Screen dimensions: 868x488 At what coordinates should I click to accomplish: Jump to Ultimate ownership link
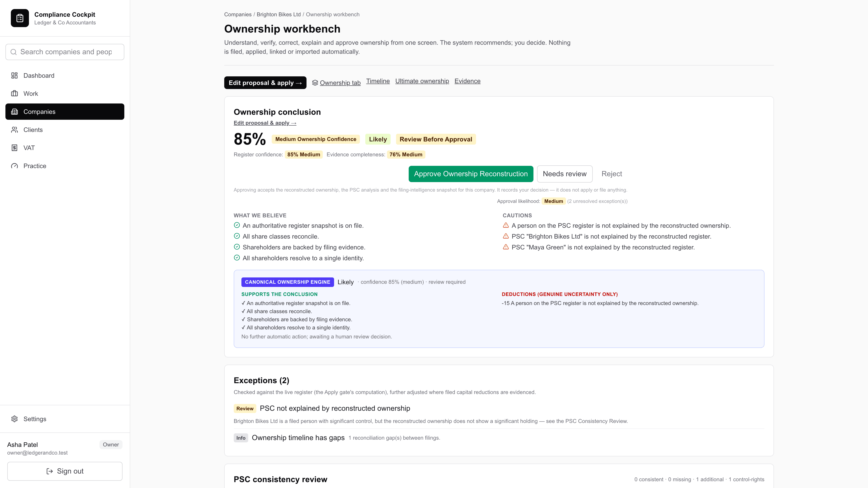(422, 81)
